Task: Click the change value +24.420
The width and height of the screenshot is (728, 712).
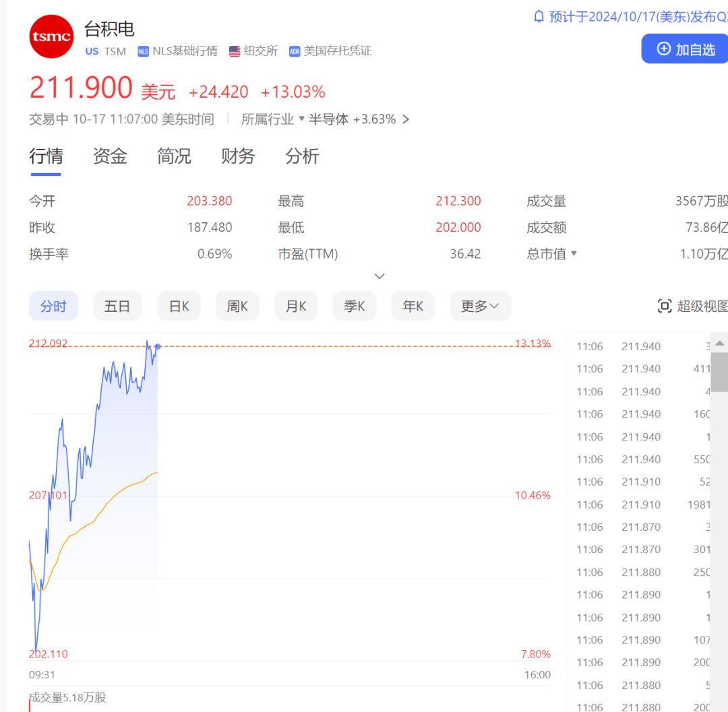Action: click(218, 92)
